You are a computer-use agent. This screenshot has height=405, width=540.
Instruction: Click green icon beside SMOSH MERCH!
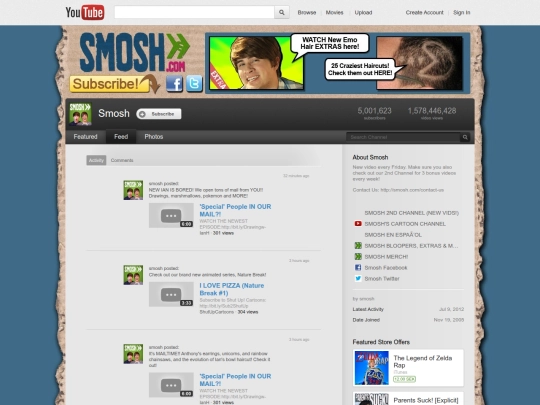click(358, 257)
